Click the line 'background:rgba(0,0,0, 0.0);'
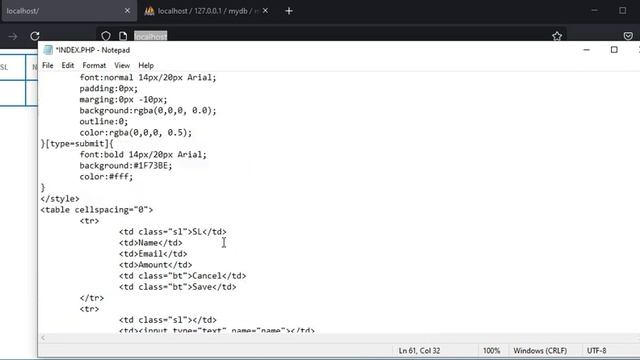This screenshot has height=360, width=640. pyautogui.click(x=148, y=111)
